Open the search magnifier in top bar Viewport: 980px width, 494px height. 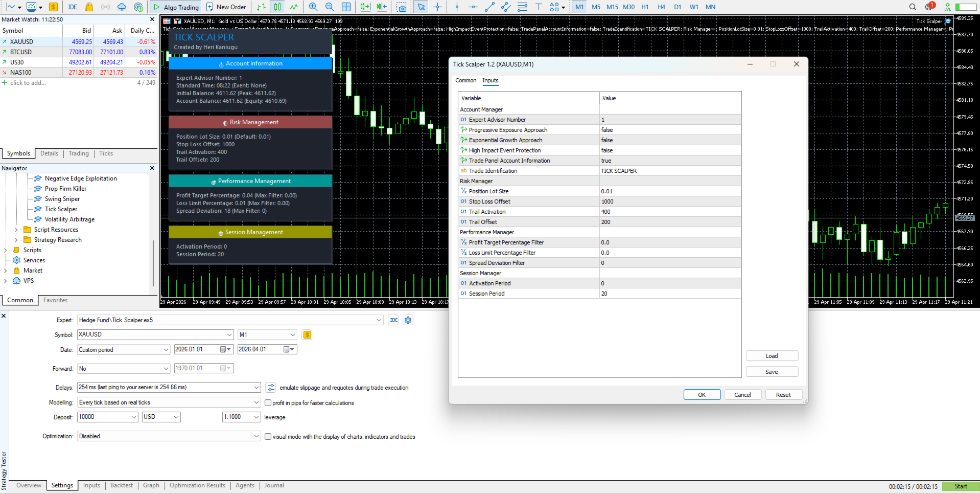point(913,7)
